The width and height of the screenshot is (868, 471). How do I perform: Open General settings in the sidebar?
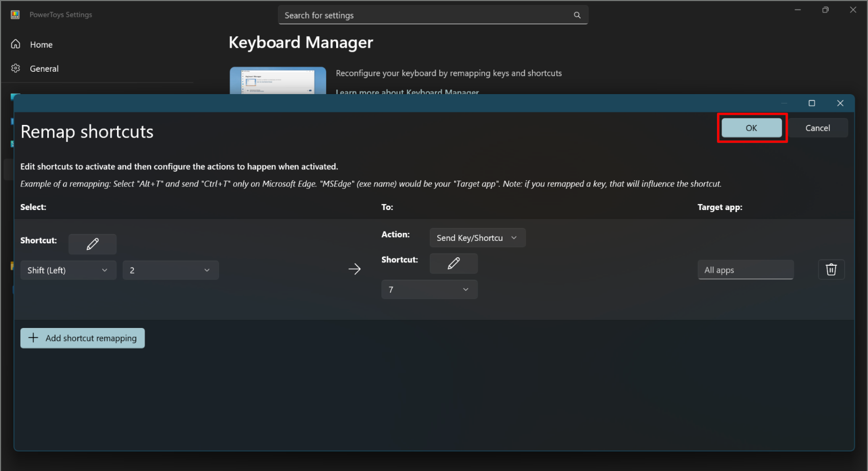coord(44,69)
